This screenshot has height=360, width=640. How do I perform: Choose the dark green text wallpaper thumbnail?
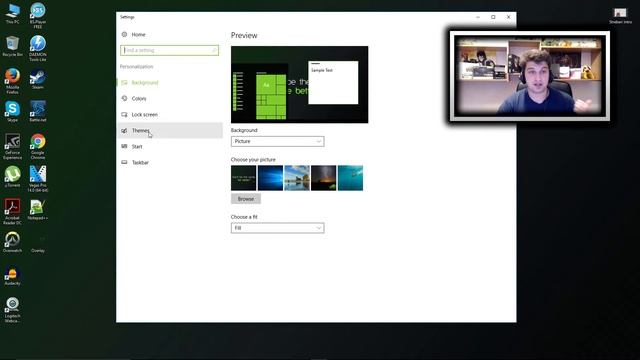coord(244,178)
